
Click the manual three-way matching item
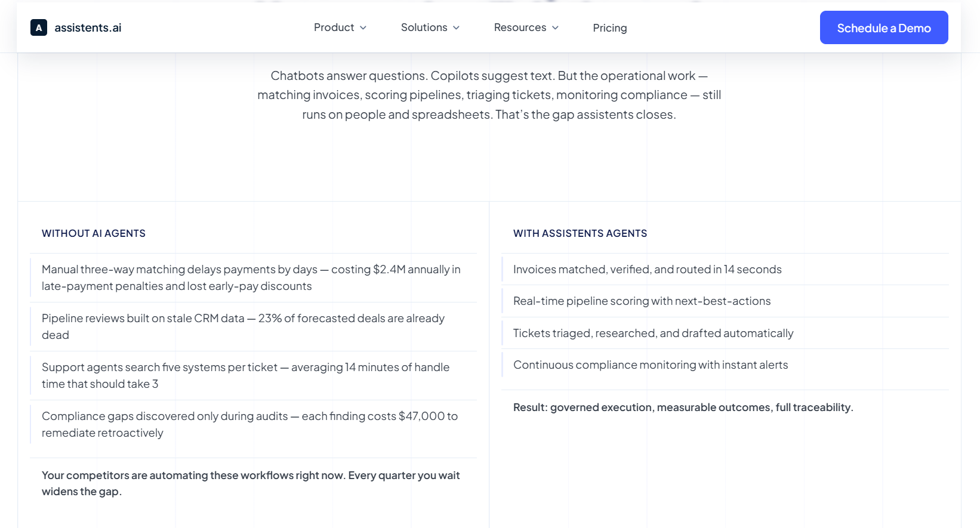pos(254,277)
